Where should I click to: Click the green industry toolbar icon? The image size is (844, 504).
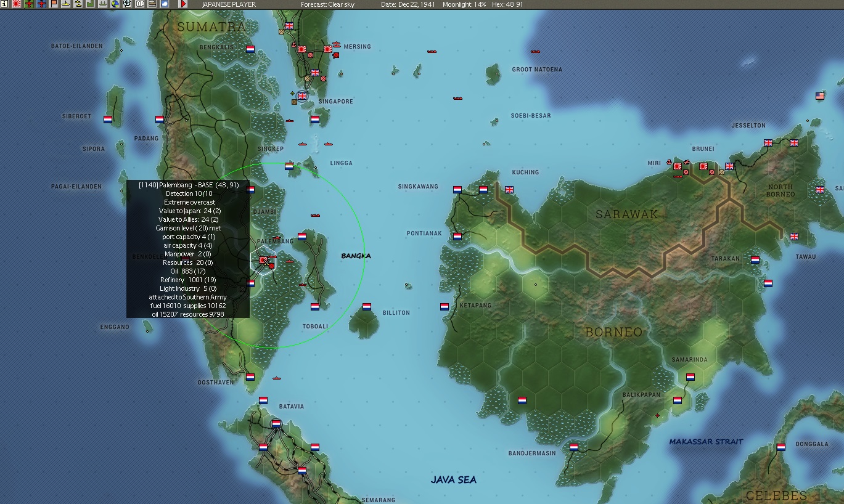(x=90, y=4)
